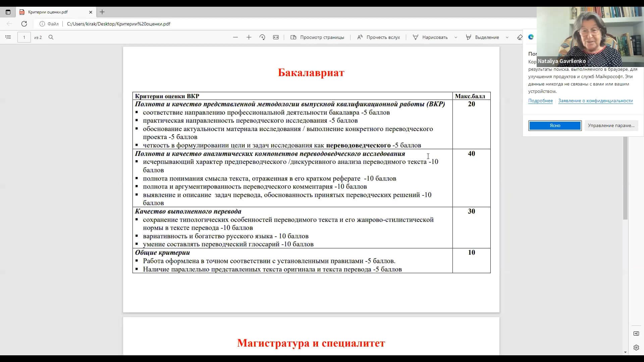Click the Просмотр страницы toolbar item
The image size is (644, 362).
[x=317, y=37]
